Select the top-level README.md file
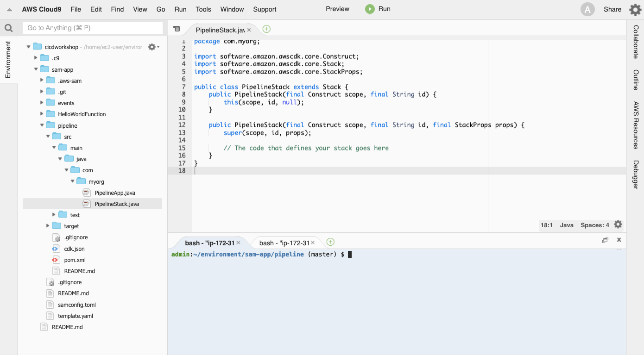 point(67,327)
